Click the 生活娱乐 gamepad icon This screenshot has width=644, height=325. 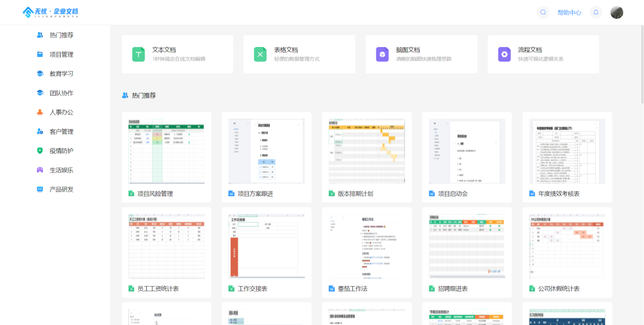[x=40, y=170]
